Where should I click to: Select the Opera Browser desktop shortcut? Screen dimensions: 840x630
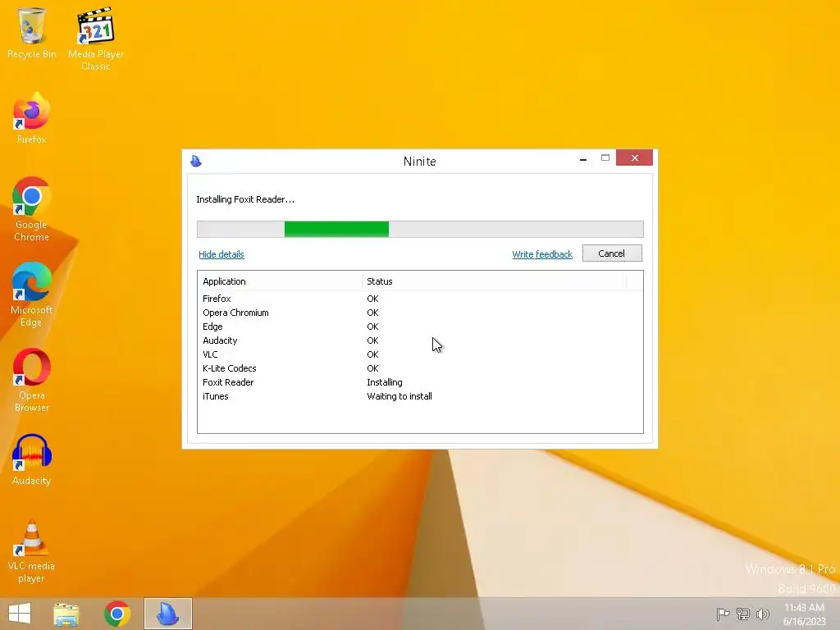click(x=32, y=381)
